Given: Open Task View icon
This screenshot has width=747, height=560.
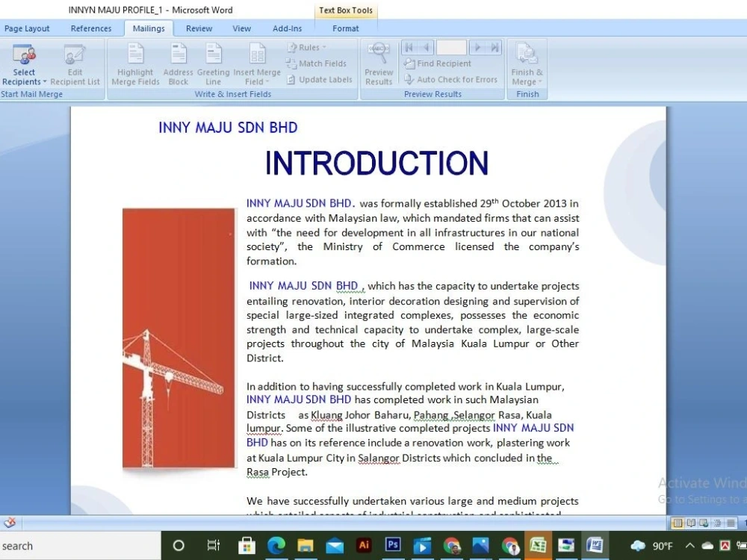Looking at the screenshot, I should tap(214, 546).
